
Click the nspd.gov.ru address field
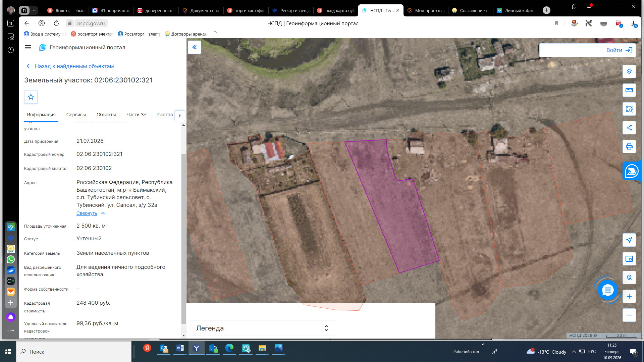pyautogui.click(x=91, y=23)
